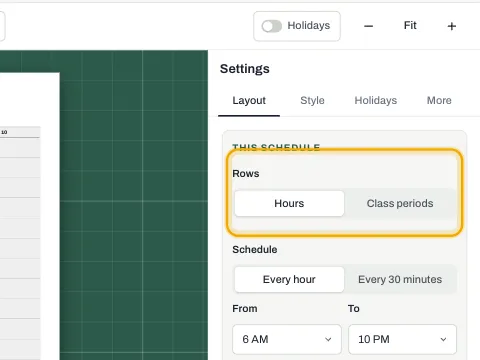Click the Rows label

[246, 174]
